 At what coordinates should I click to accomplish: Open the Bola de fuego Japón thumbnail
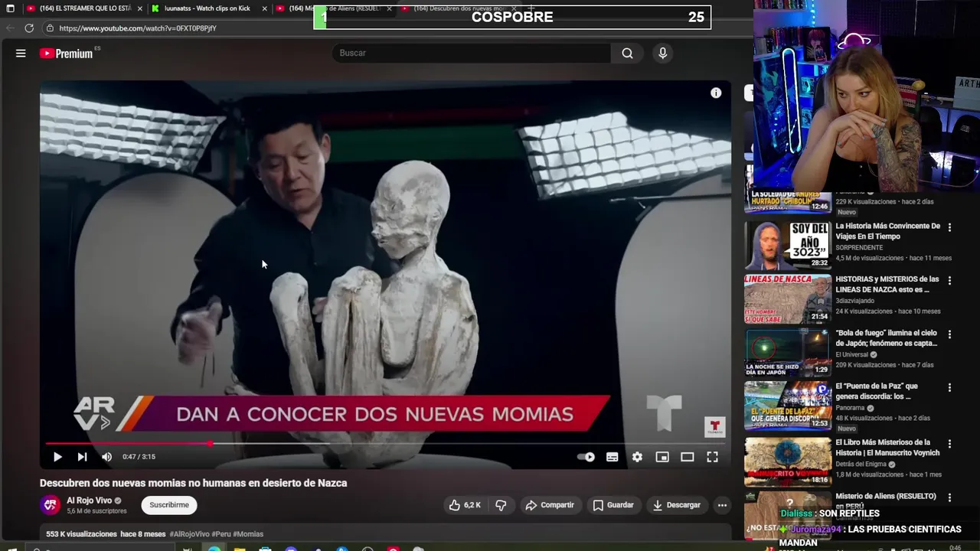pyautogui.click(x=787, y=353)
